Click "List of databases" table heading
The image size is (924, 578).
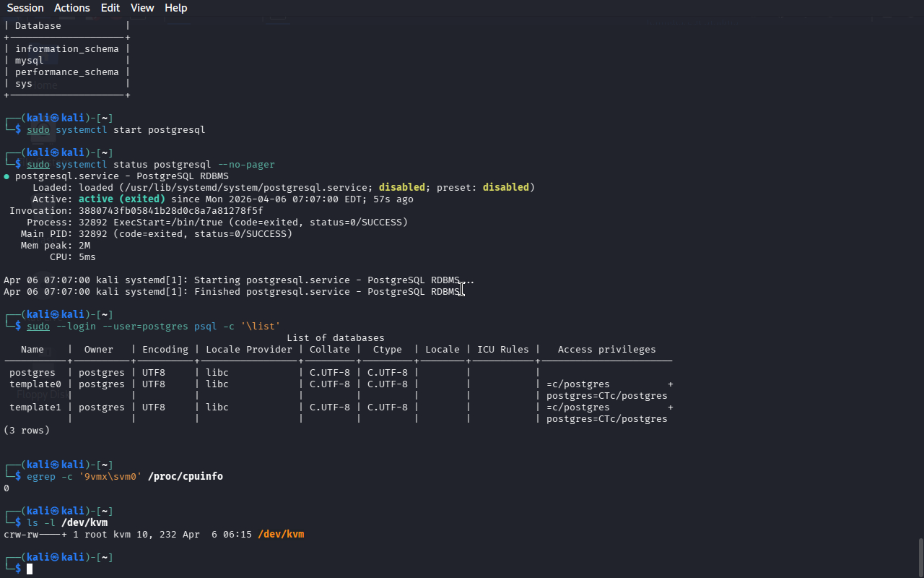tap(335, 338)
